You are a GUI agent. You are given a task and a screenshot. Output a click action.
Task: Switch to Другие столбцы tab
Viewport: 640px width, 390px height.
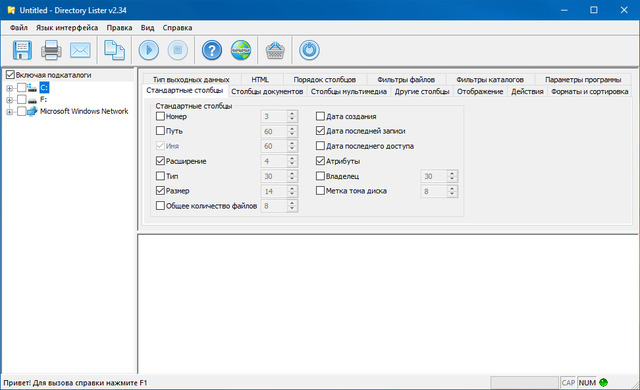click(x=422, y=91)
